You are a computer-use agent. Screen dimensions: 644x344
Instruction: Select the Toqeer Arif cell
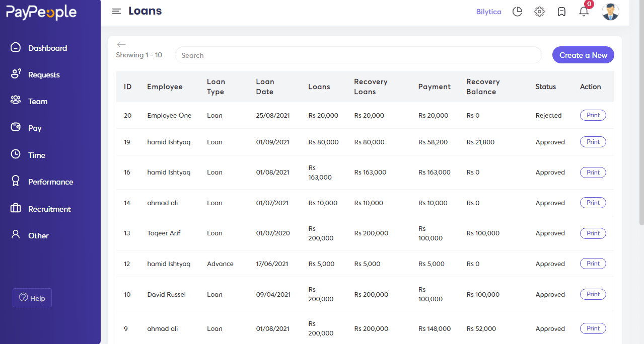tap(164, 233)
